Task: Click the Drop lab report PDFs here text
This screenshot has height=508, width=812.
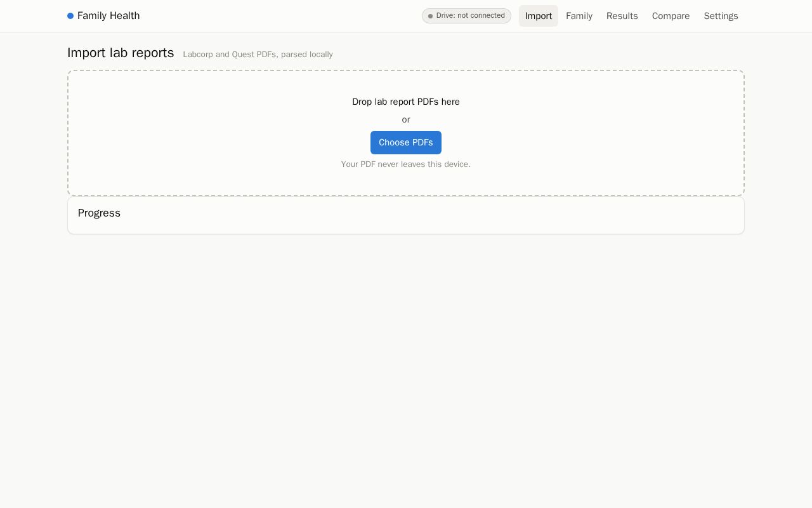Action: (x=406, y=102)
